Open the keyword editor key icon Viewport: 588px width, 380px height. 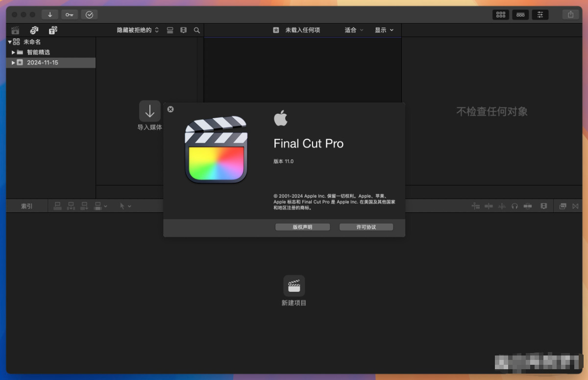pyautogui.click(x=70, y=15)
